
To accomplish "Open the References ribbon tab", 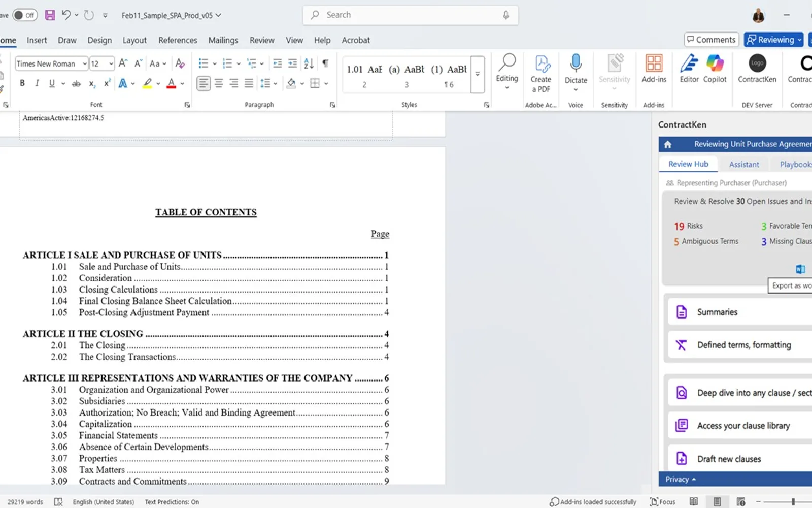I will (x=178, y=40).
